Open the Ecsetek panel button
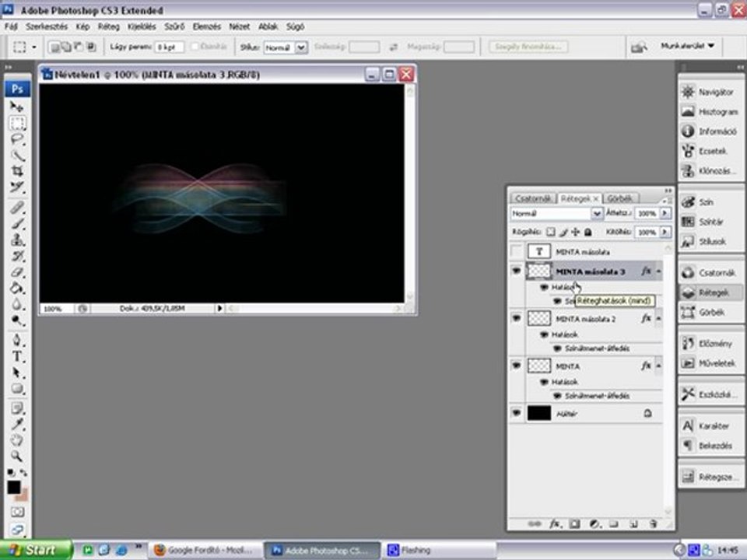The height and width of the screenshot is (560, 747). point(710,151)
